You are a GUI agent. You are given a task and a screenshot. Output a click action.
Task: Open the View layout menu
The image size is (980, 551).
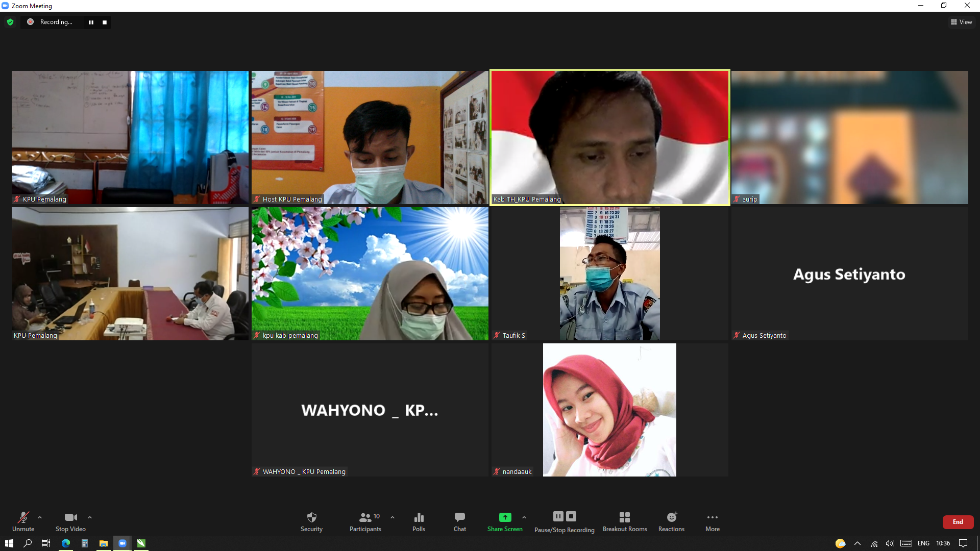(962, 22)
